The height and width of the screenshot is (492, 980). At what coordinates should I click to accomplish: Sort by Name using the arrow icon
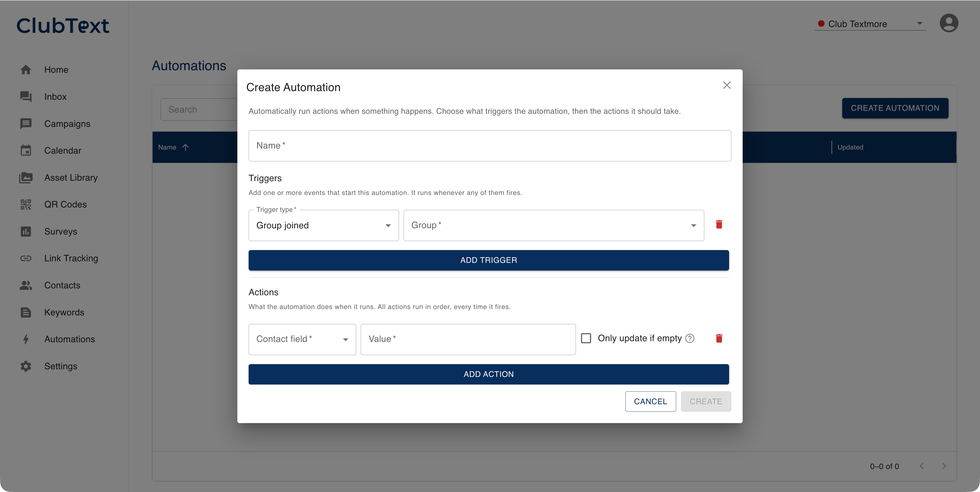tap(185, 147)
